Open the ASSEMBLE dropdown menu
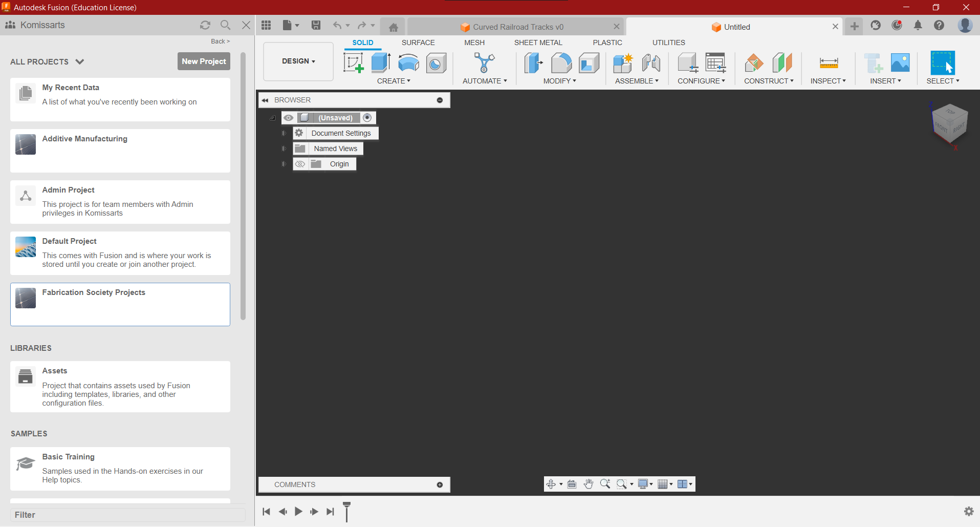The image size is (980, 527). pyautogui.click(x=637, y=81)
